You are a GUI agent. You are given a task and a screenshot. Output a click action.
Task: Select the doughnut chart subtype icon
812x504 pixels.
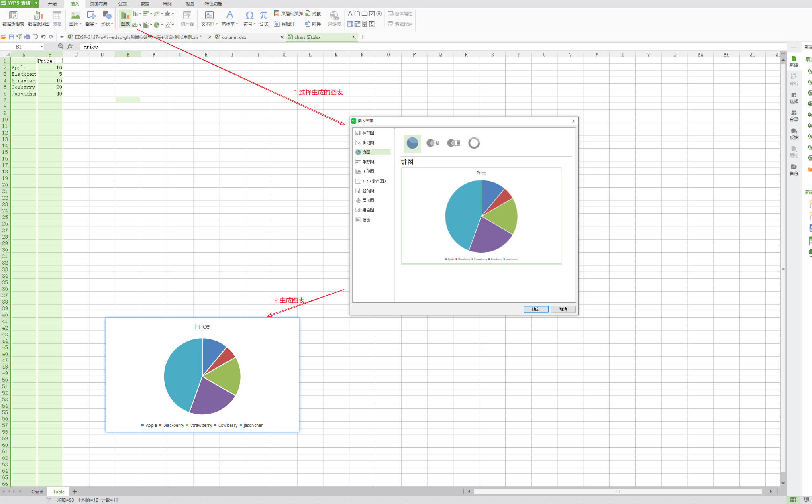(474, 143)
